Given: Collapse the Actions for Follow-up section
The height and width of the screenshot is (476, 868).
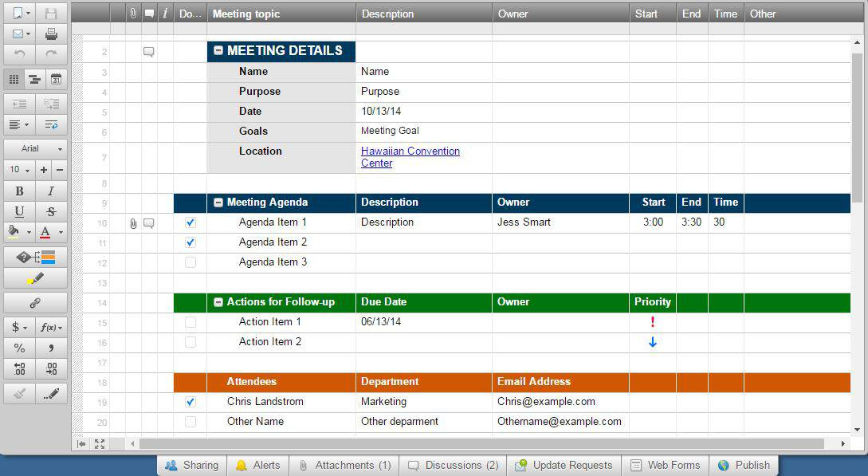Looking at the screenshot, I should [x=218, y=302].
